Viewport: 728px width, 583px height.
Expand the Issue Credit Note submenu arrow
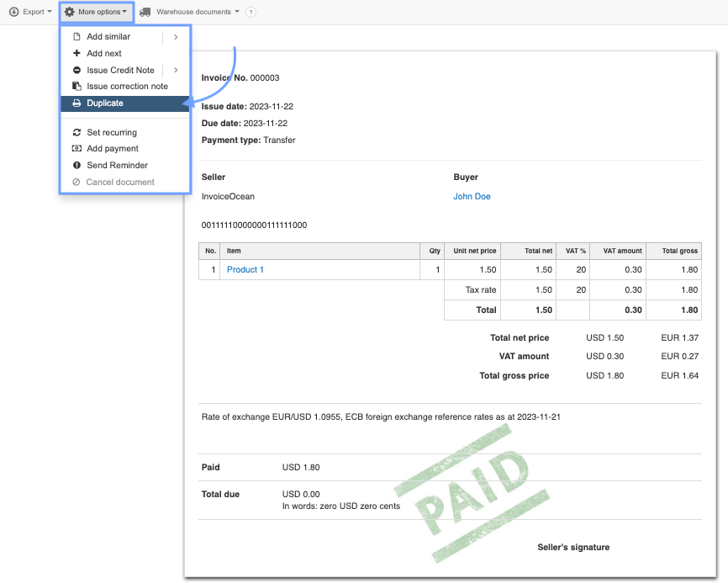(x=176, y=70)
